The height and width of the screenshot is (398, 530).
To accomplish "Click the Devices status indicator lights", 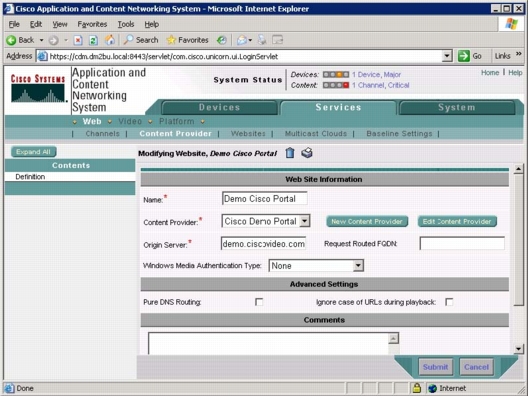I will point(336,74).
